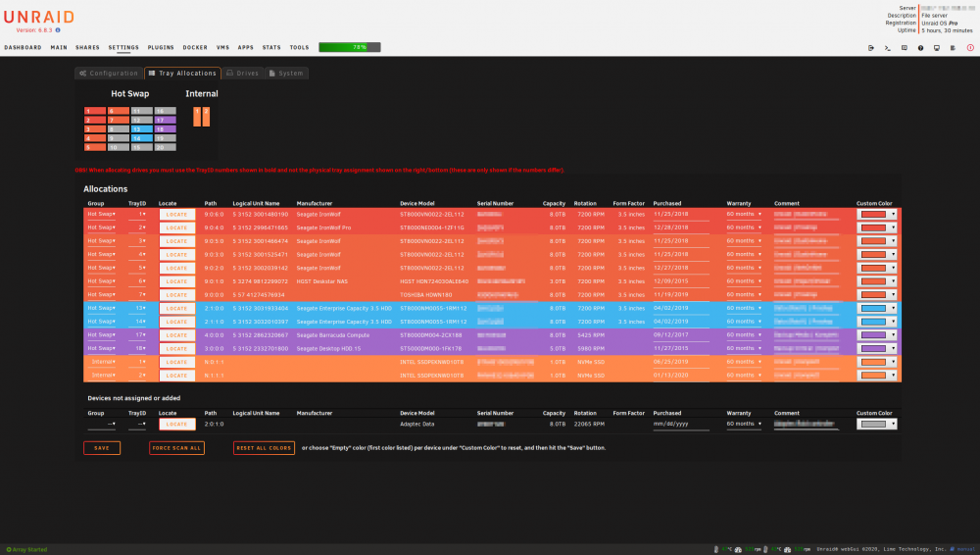Switch to the Configuration tab

[109, 74]
